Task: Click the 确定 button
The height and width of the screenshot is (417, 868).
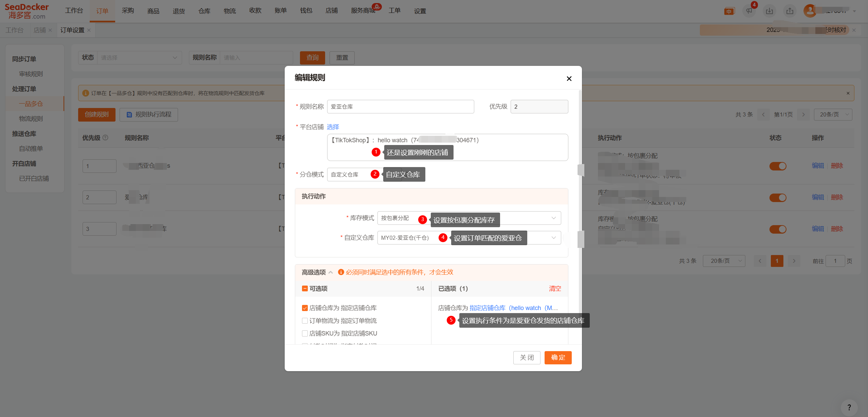Action: tap(558, 358)
